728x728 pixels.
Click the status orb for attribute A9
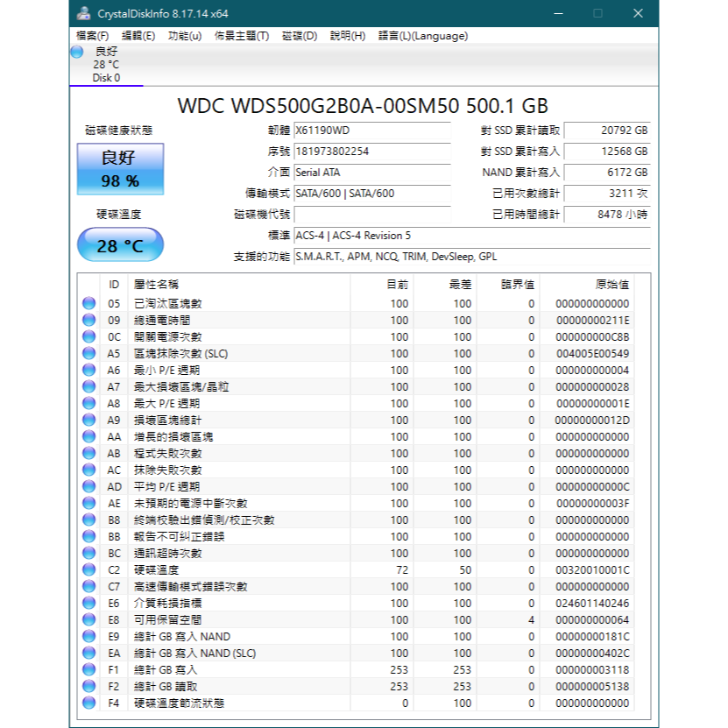coord(88,421)
